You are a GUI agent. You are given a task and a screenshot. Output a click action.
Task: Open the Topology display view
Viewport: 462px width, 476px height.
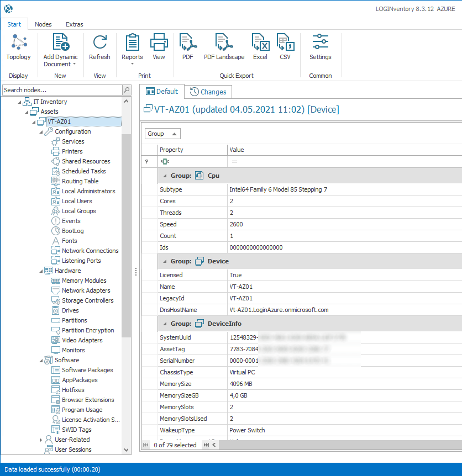(18, 47)
